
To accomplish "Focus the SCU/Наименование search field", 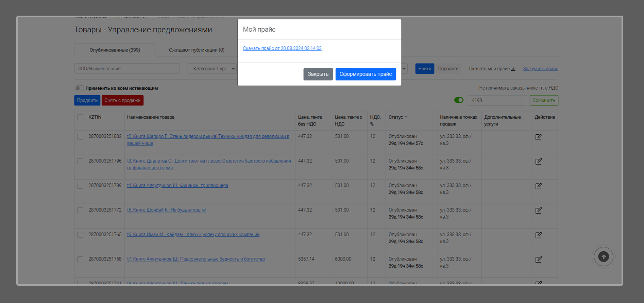I will pos(127,69).
